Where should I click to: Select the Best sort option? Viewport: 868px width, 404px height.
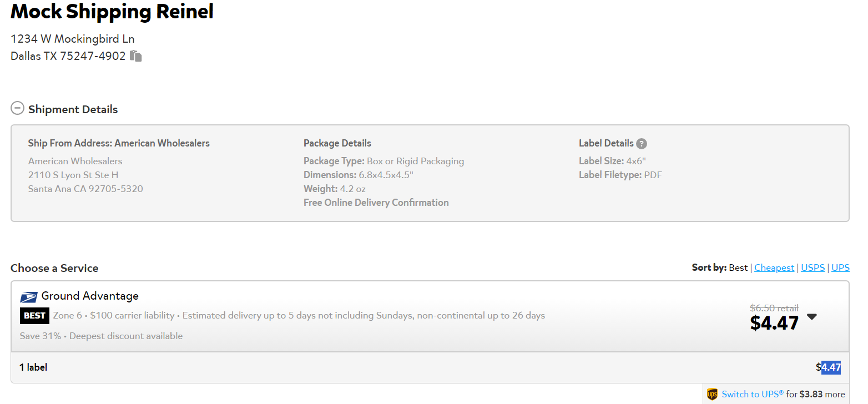[738, 267]
